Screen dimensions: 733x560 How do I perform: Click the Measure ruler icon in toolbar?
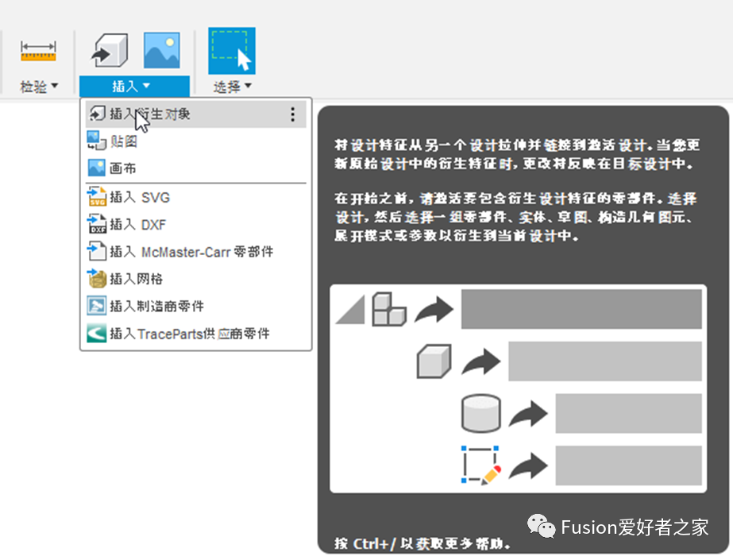[38, 52]
